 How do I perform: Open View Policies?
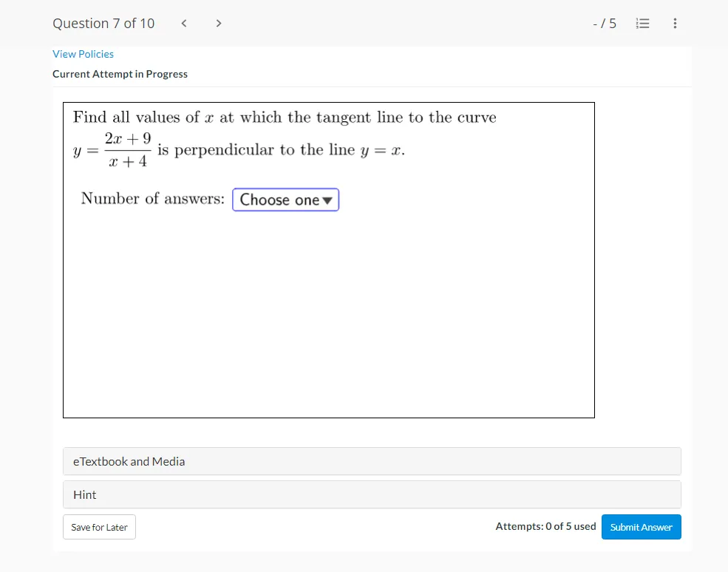(83, 53)
